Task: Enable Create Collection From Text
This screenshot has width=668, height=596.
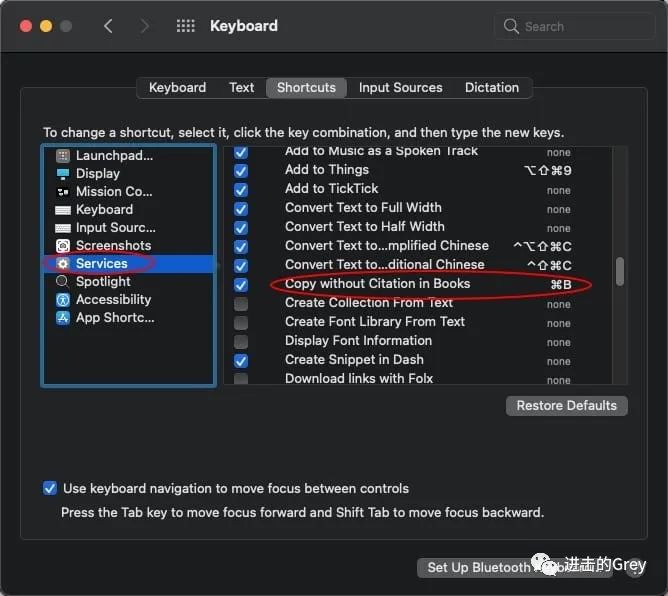Action: (241, 304)
